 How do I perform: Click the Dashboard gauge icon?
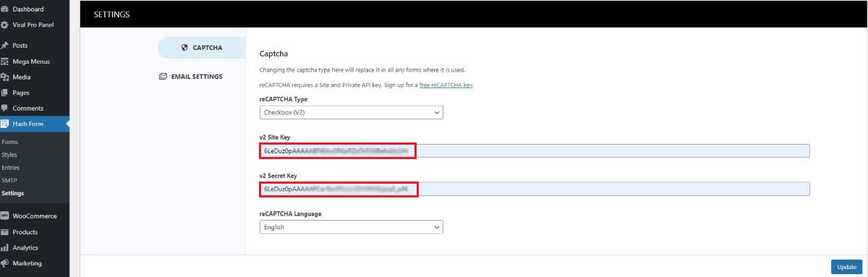[4, 9]
